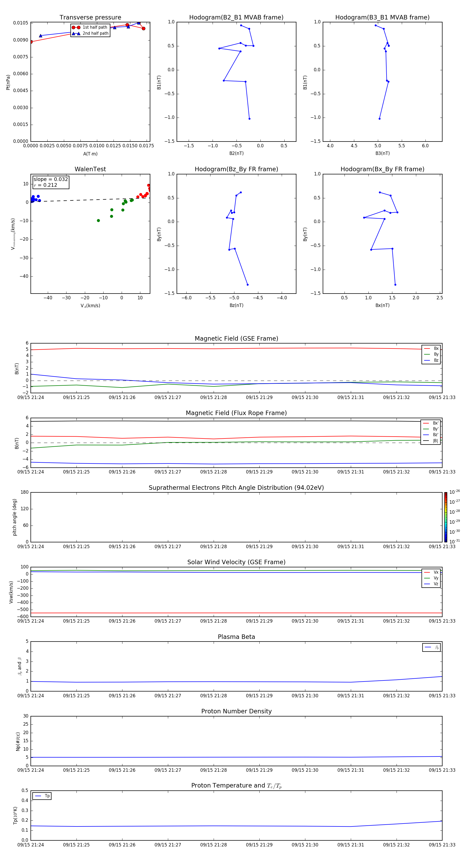Click the 'pitch angle (deg)' axis label
This screenshot has height=868, width=473.
(15, 517)
